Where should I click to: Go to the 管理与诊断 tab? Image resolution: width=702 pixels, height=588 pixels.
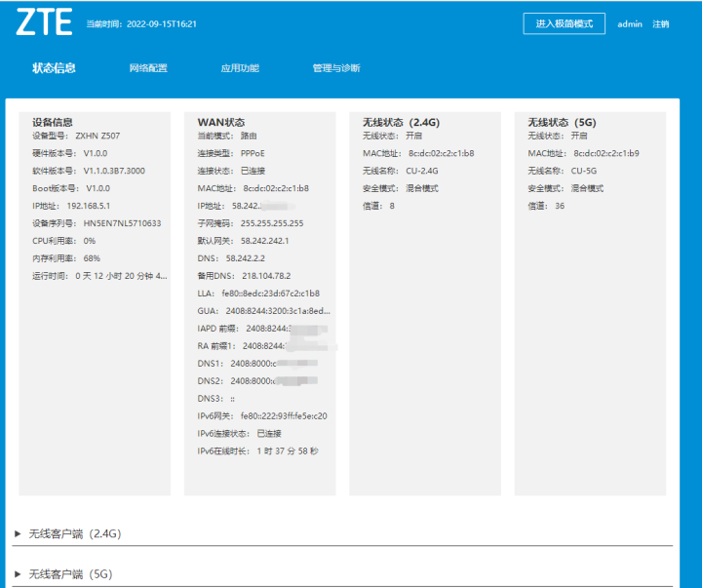[336, 68]
